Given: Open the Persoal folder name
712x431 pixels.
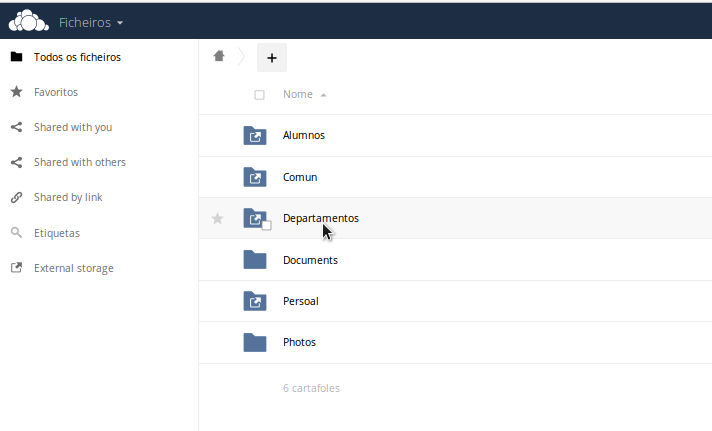Looking at the screenshot, I should (x=301, y=301).
